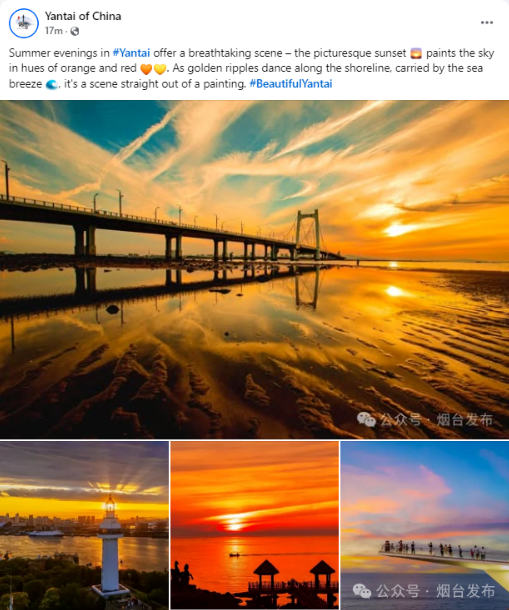This screenshot has height=610, width=509.
Task: Open the Yantai of China profile avatar
Action: (24, 23)
